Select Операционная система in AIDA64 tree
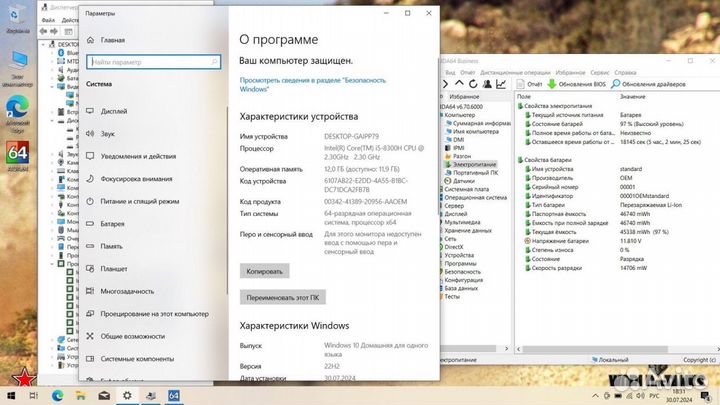 (x=475, y=197)
